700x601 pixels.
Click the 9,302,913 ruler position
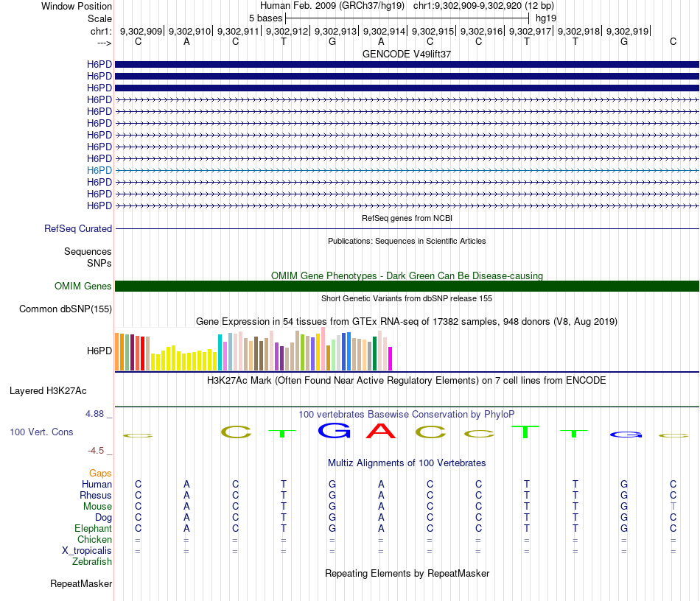coord(336,31)
